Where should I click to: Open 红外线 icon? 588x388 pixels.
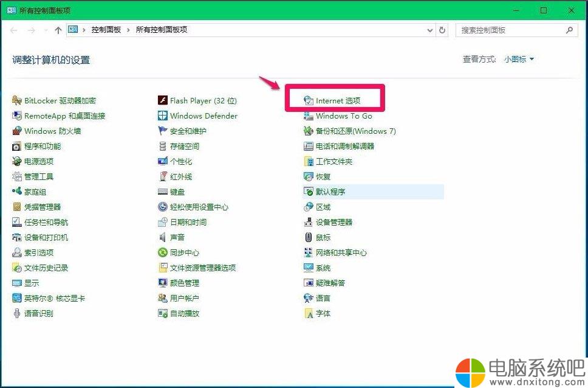pyautogui.click(x=162, y=176)
